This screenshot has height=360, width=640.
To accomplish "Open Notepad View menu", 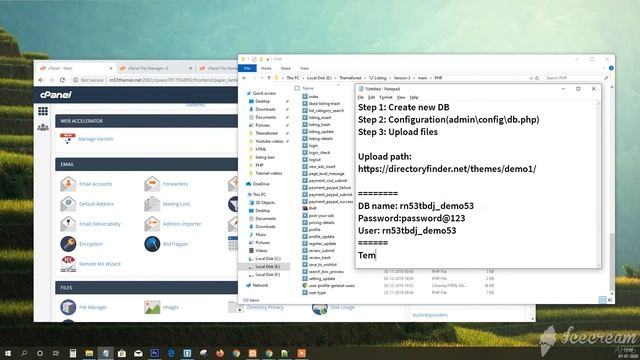I will pos(401,97).
